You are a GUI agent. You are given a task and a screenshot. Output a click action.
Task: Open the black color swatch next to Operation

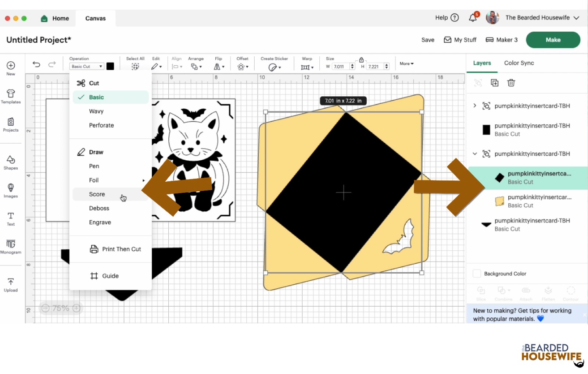[x=110, y=66]
